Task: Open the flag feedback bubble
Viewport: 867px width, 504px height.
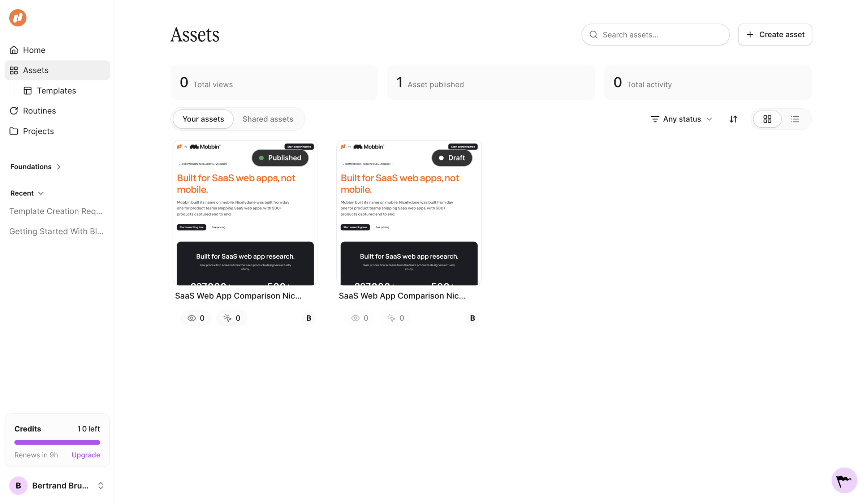Action: click(844, 480)
